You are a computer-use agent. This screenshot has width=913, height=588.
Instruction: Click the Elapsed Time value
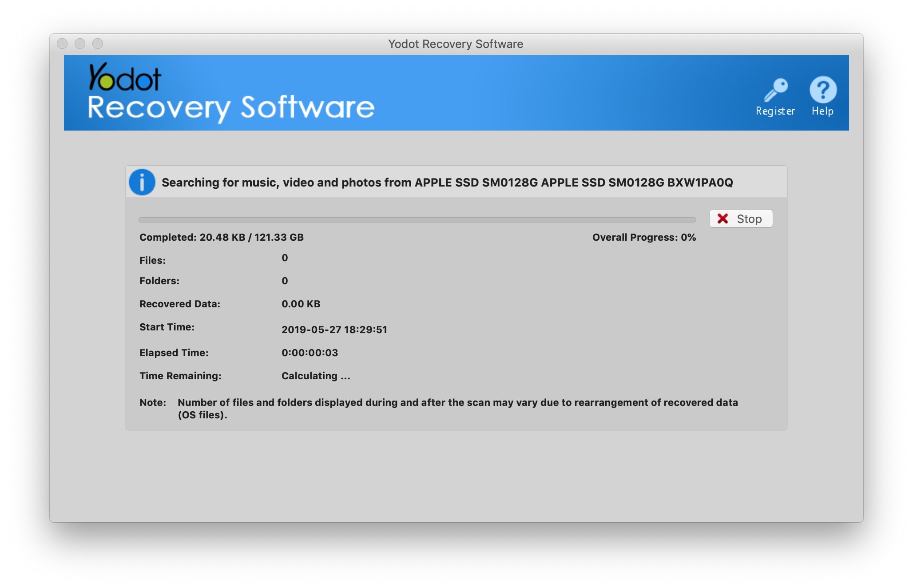[x=310, y=353]
